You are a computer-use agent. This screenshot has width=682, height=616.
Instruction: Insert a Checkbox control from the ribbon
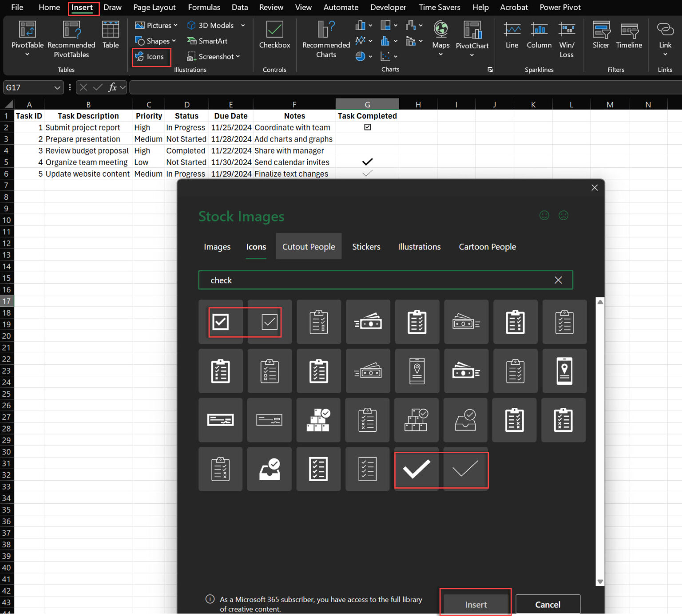[x=274, y=38]
